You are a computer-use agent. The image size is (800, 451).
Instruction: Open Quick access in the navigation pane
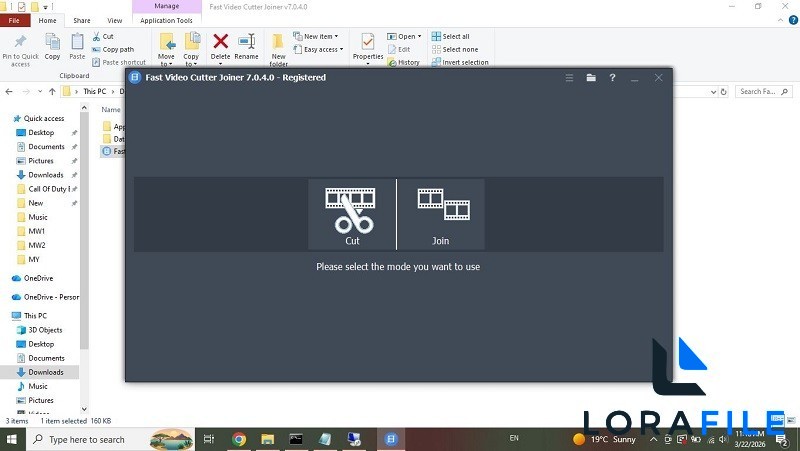[39, 118]
